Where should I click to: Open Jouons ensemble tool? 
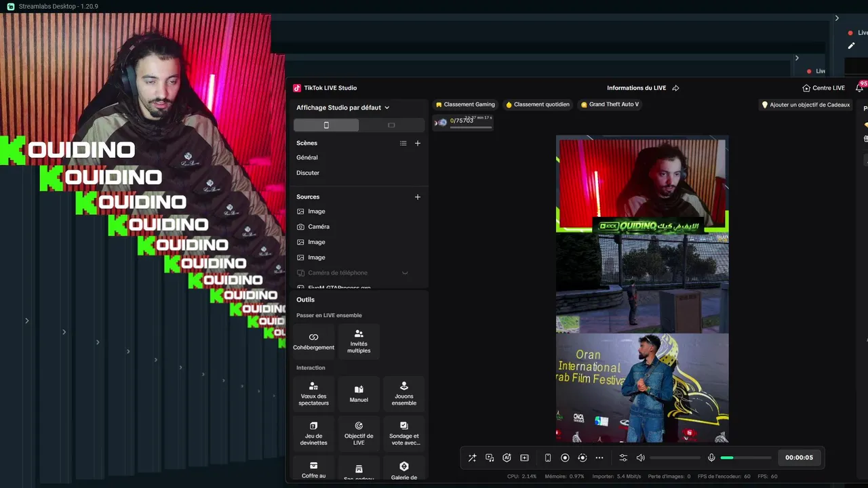(403, 394)
